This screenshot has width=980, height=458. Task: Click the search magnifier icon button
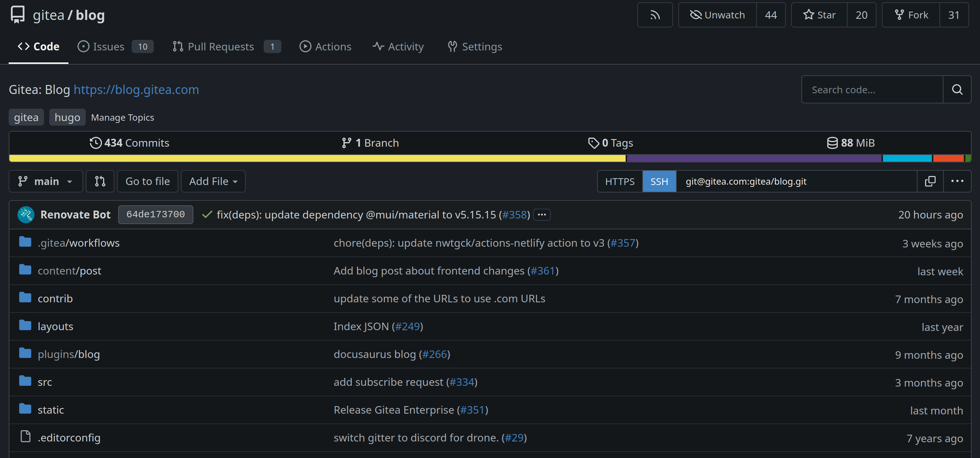pyautogui.click(x=957, y=89)
